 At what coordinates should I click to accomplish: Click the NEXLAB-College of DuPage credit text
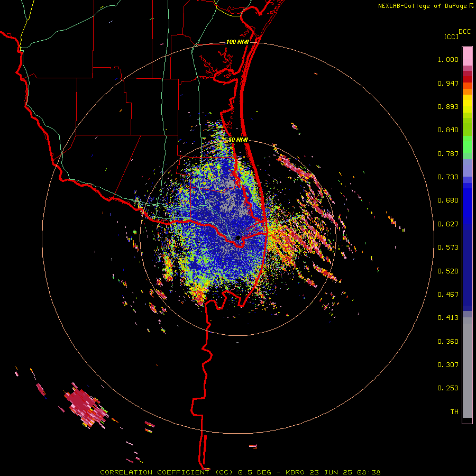click(x=423, y=6)
